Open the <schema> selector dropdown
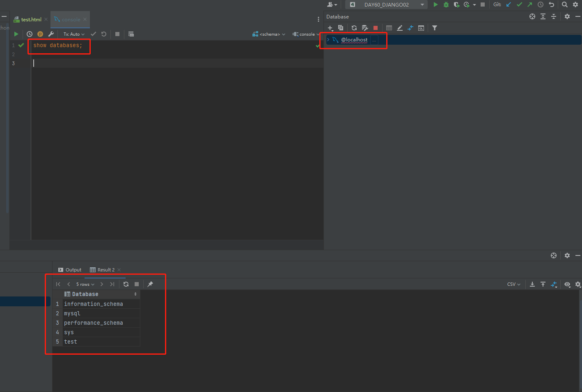Screen dimensions: 582x392 coord(269,34)
